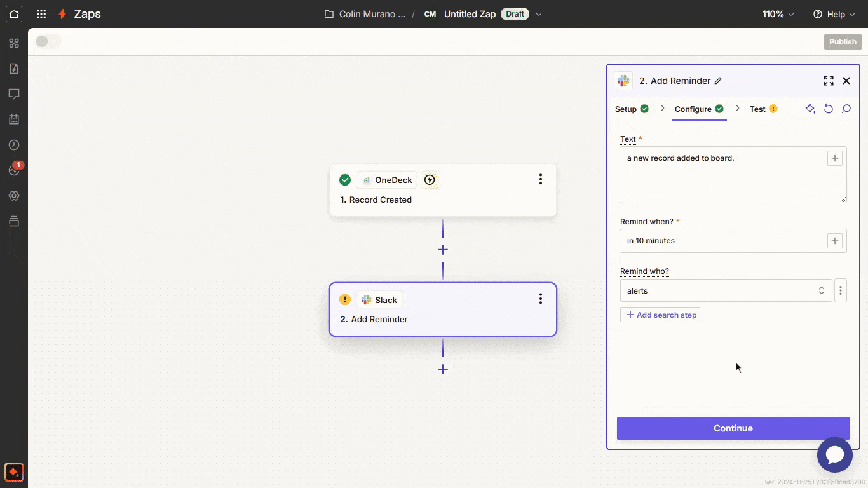The width and height of the screenshot is (868, 488).
Task: Open the OneDeck step three-dot menu
Action: tap(541, 179)
